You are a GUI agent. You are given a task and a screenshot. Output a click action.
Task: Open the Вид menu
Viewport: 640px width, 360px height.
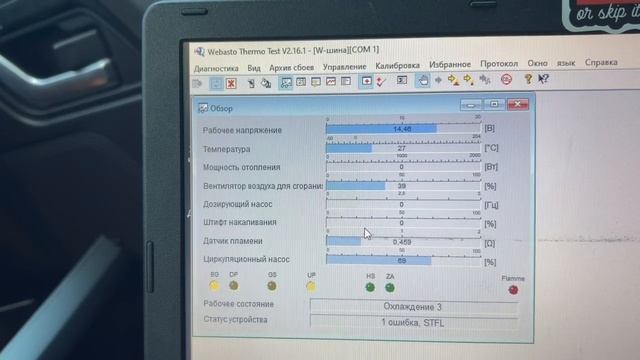coord(254,68)
